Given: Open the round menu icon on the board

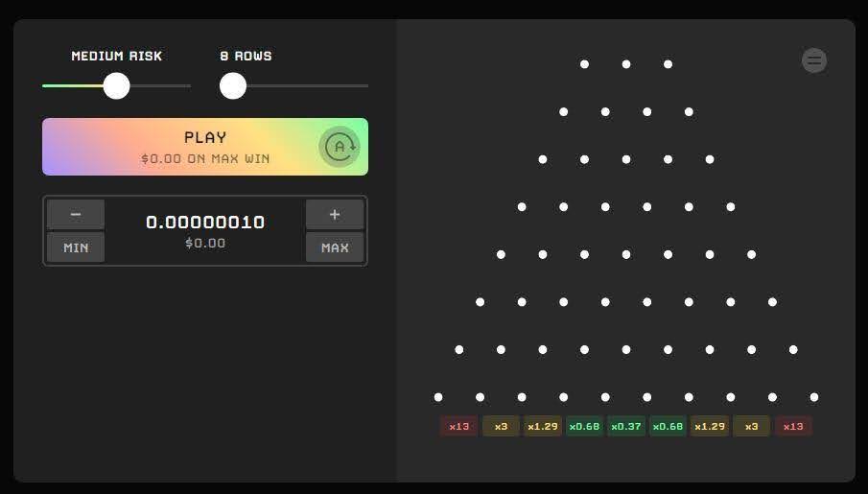Looking at the screenshot, I should [814, 60].
